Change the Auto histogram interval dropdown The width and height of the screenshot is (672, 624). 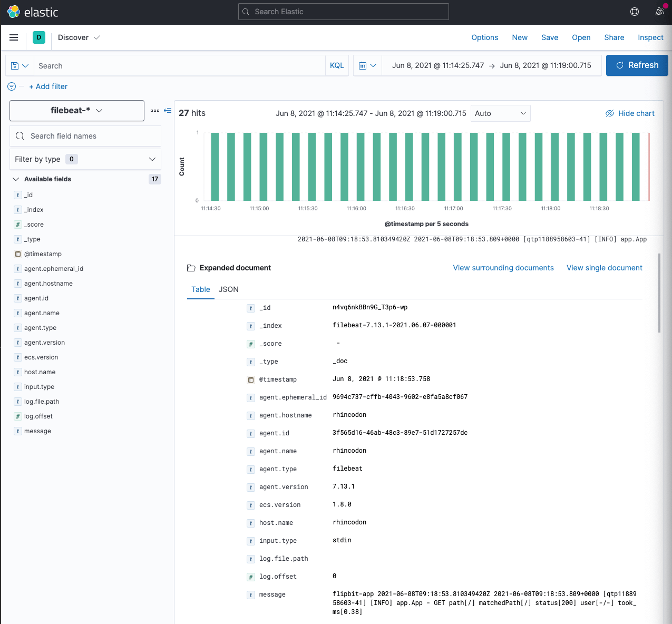pos(500,113)
